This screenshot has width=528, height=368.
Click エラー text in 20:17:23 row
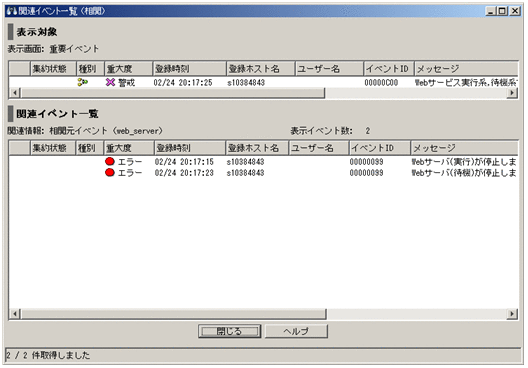[x=130, y=173]
